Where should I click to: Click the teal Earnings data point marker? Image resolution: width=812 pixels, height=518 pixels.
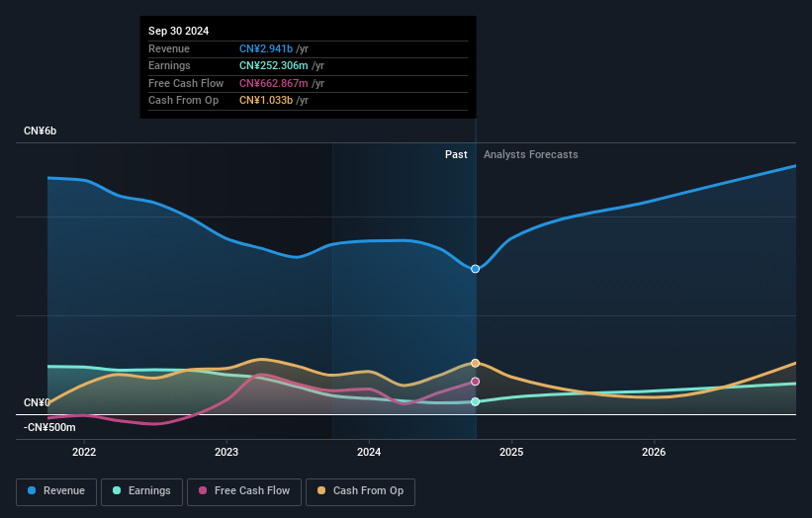click(475, 401)
